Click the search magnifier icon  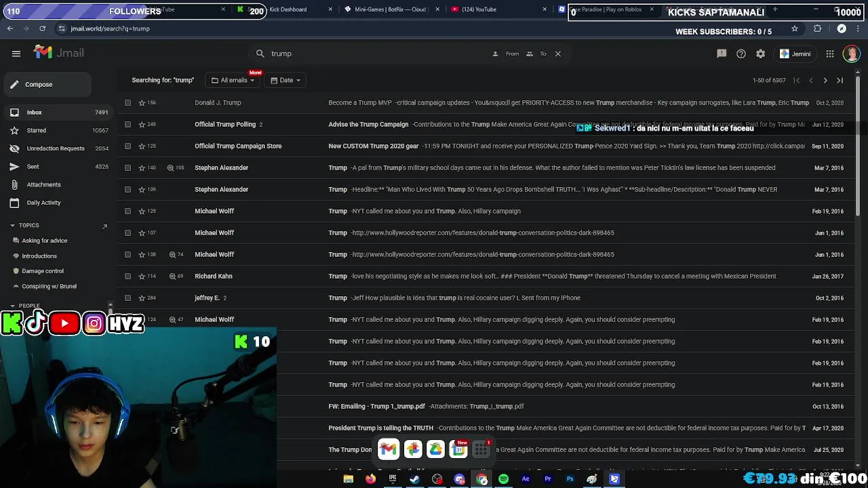pyautogui.click(x=260, y=54)
